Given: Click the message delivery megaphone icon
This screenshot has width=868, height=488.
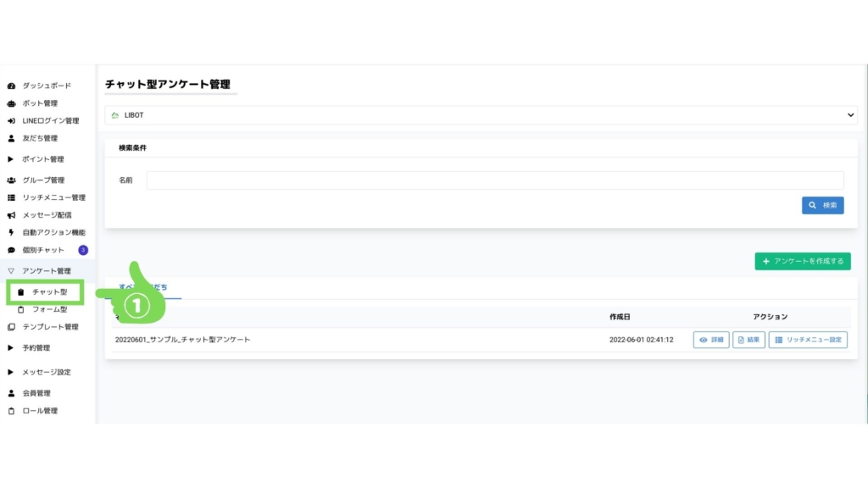Looking at the screenshot, I should click(x=11, y=215).
